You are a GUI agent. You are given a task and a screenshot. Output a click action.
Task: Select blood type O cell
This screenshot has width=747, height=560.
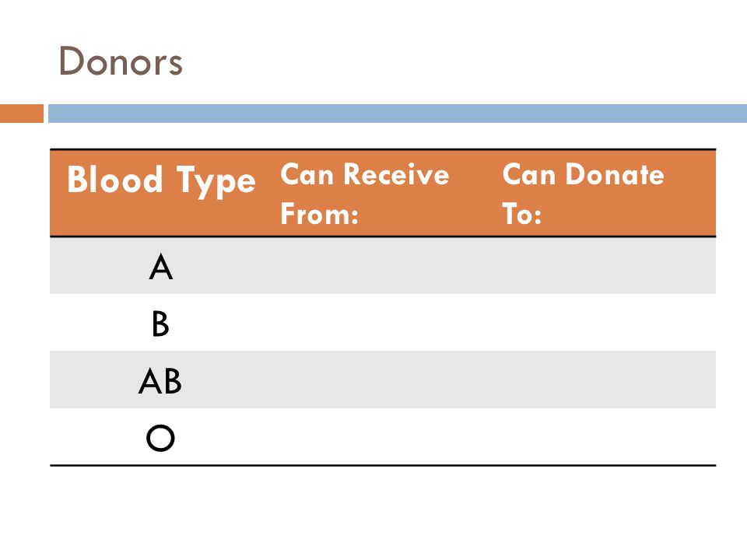[x=160, y=437]
